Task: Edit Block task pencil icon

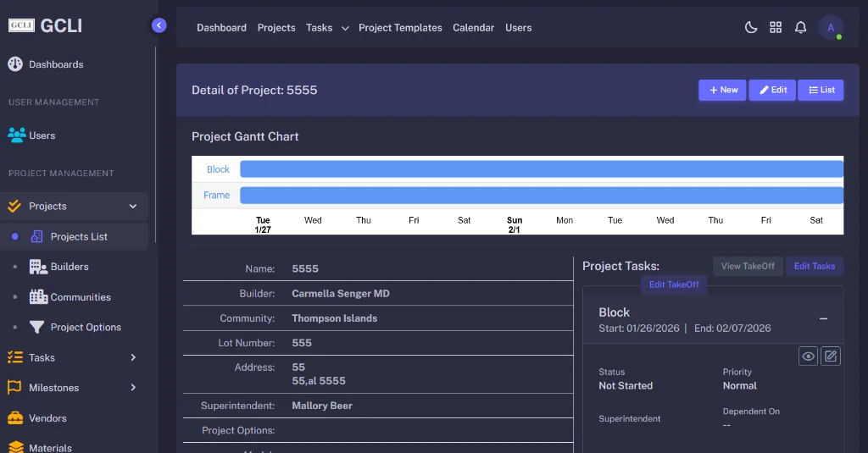Action: 831,356
